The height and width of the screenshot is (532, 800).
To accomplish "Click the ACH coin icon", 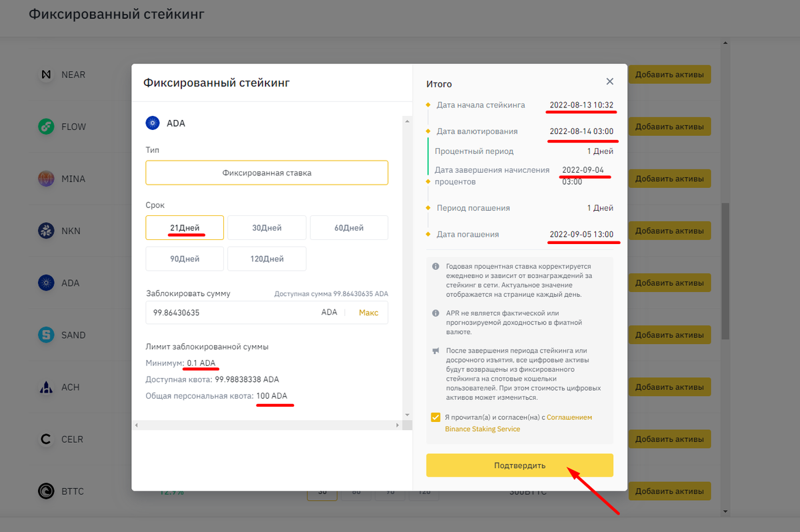I will (46, 387).
